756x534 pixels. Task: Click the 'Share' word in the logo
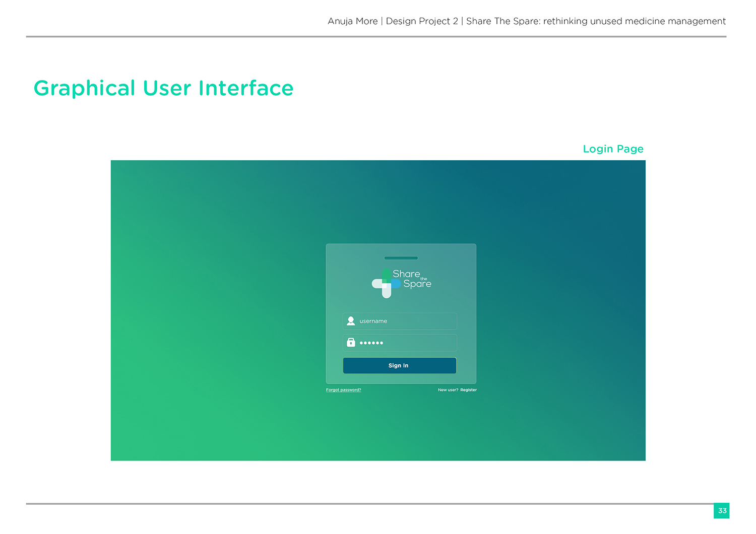tap(406, 274)
